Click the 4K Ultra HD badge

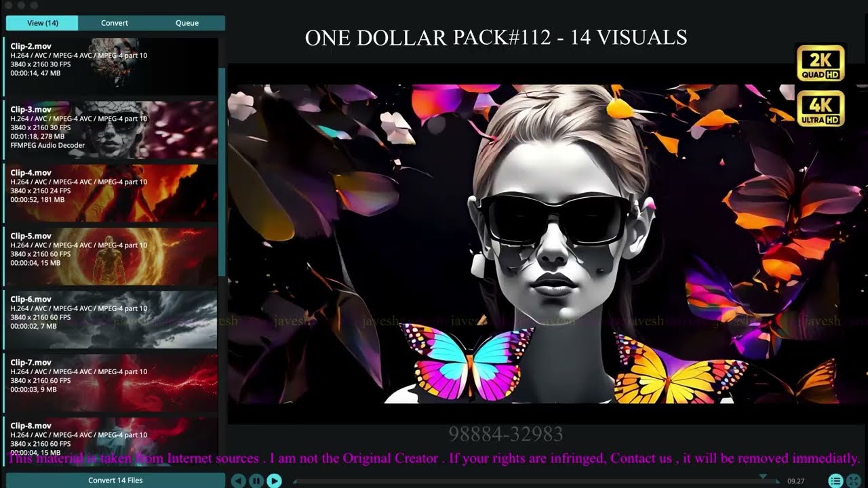[x=821, y=108]
